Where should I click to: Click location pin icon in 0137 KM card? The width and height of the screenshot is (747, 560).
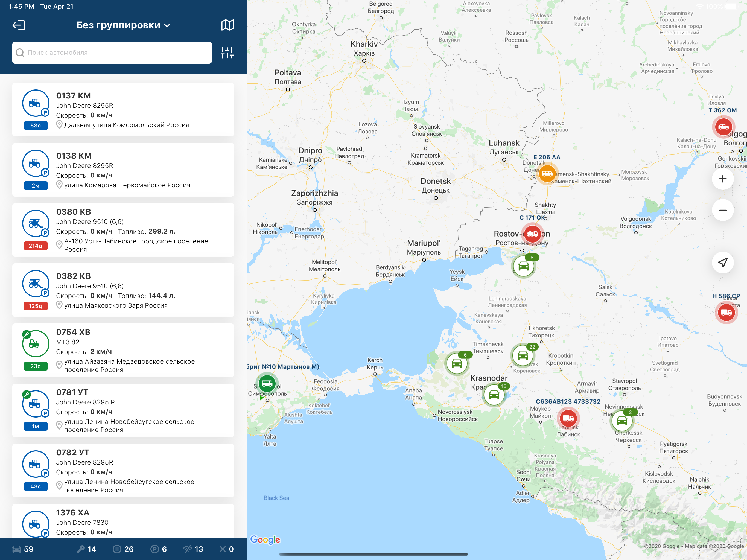coord(59,125)
